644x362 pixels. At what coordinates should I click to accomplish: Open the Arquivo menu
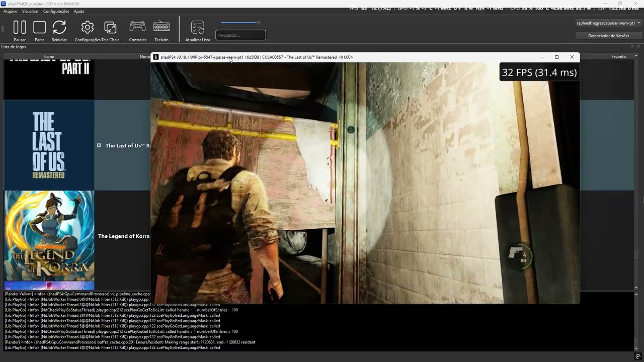10,11
